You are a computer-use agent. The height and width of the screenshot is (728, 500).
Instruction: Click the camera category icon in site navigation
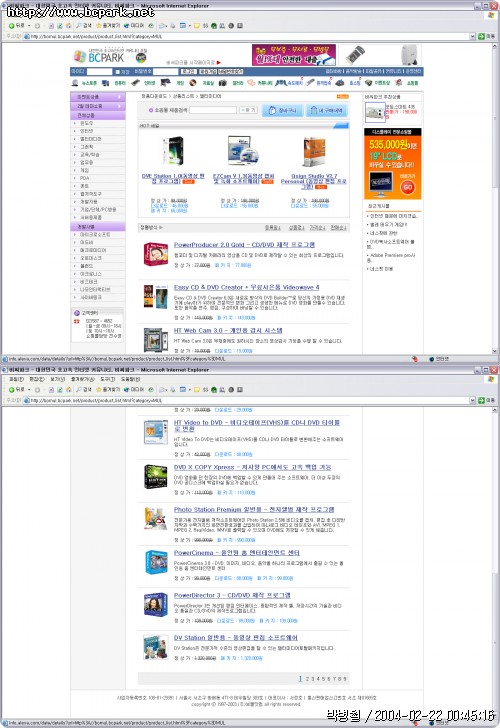(x=223, y=83)
